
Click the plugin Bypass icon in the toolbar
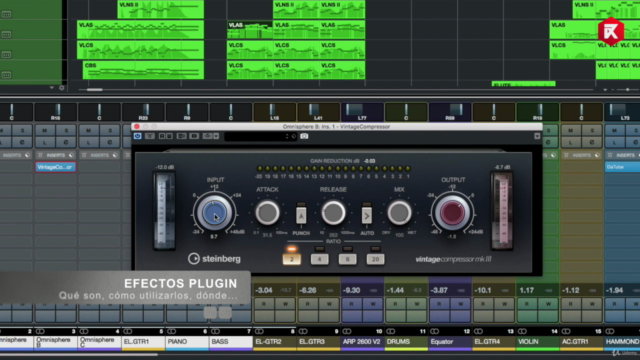click(150, 136)
